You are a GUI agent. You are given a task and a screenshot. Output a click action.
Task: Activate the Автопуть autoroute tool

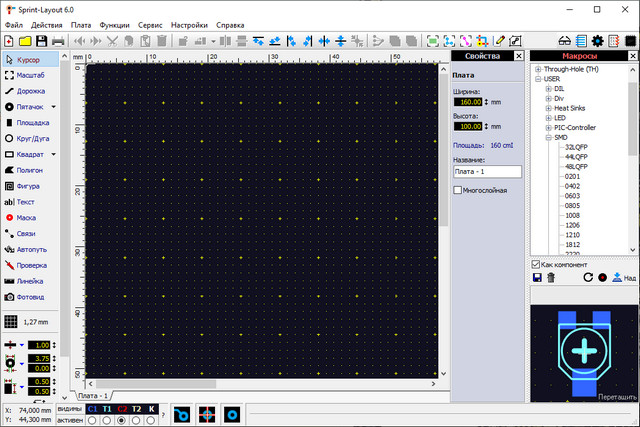[x=30, y=249]
